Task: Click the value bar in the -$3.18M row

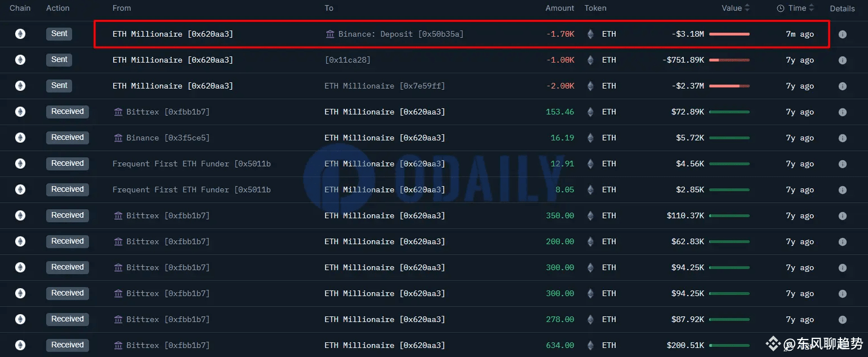Action: click(x=729, y=34)
